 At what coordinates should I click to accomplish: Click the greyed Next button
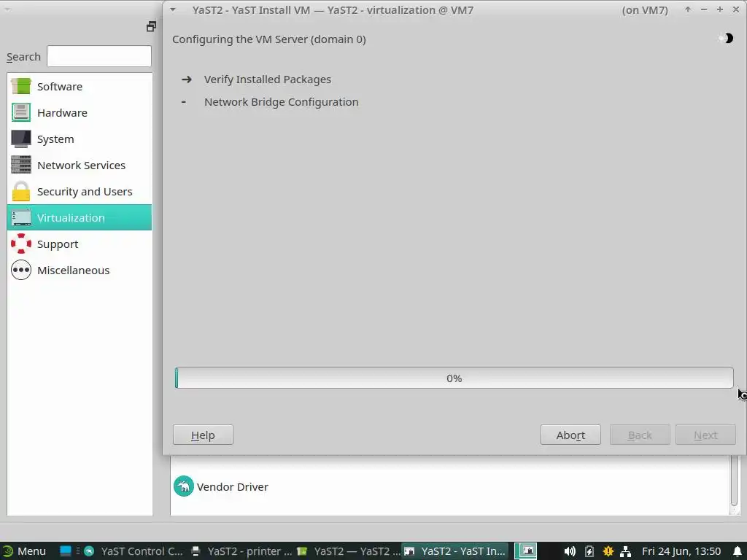pos(705,435)
